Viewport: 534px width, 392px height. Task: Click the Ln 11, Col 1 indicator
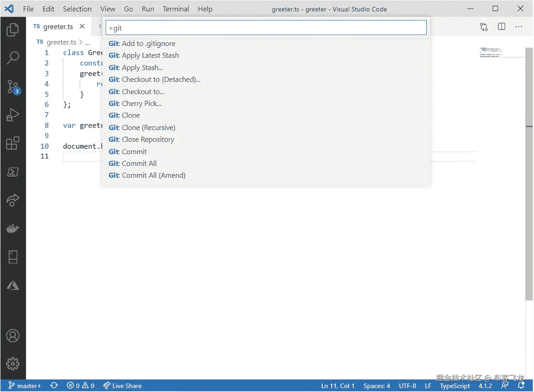(338, 386)
